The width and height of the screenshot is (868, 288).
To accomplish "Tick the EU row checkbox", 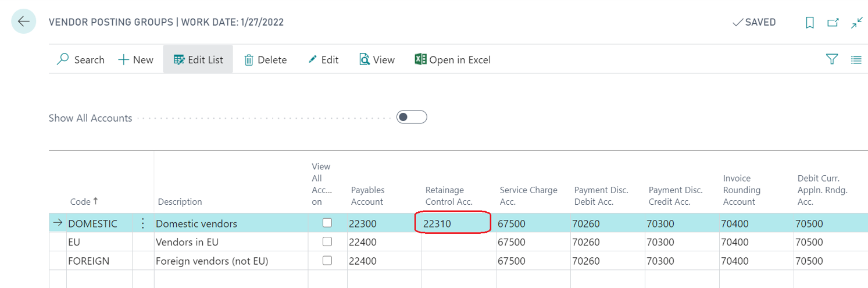I will [x=327, y=241].
